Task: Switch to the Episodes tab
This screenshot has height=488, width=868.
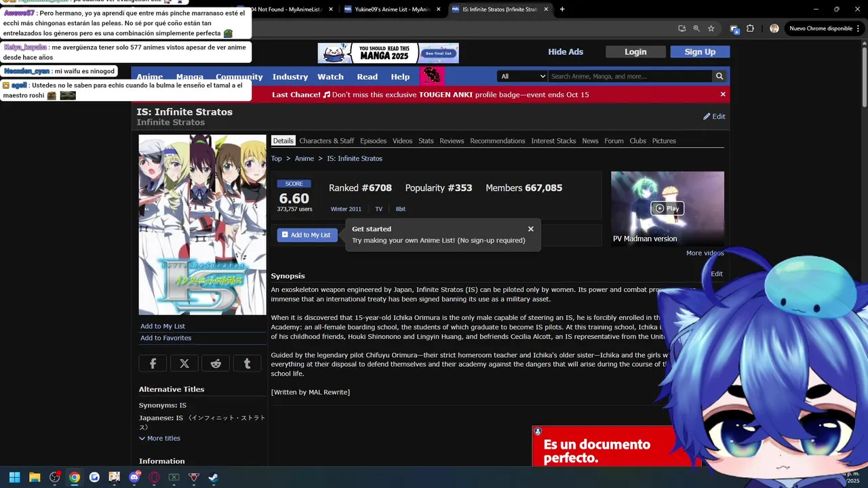Action: tap(373, 141)
